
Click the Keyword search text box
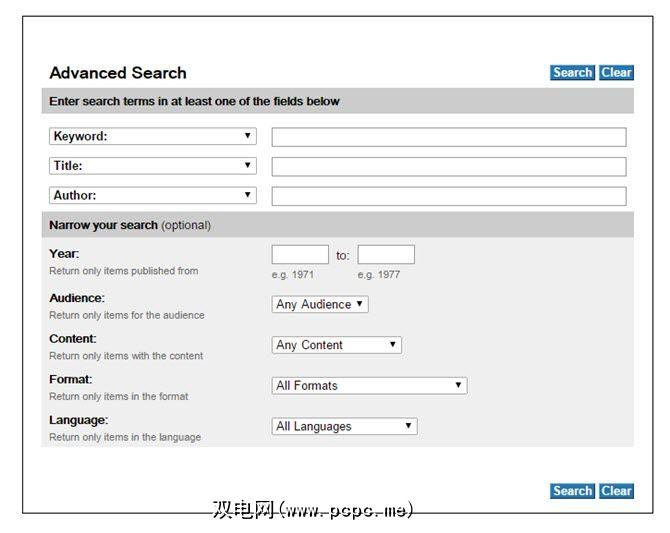pyautogui.click(x=449, y=137)
